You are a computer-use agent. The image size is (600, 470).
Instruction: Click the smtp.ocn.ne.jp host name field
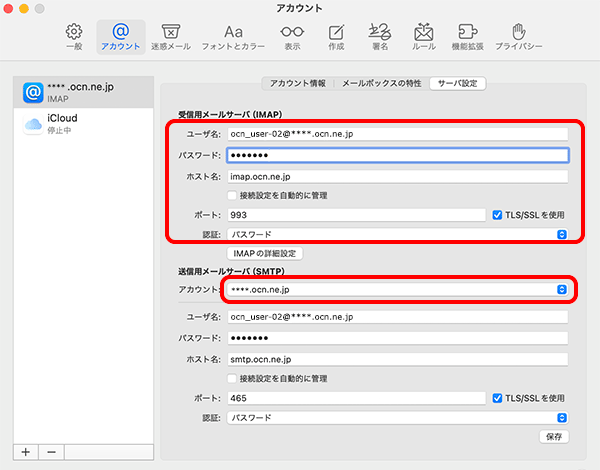click(x=398, y=359)
